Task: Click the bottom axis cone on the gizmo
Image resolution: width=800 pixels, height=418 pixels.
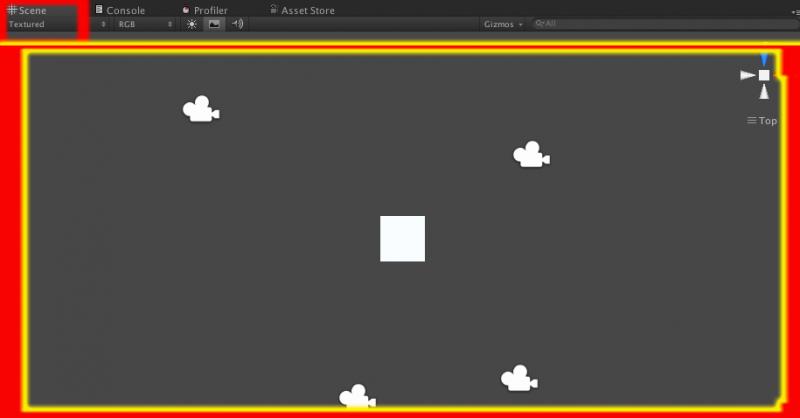Action: pyautogui.click(x=764, y=92)
